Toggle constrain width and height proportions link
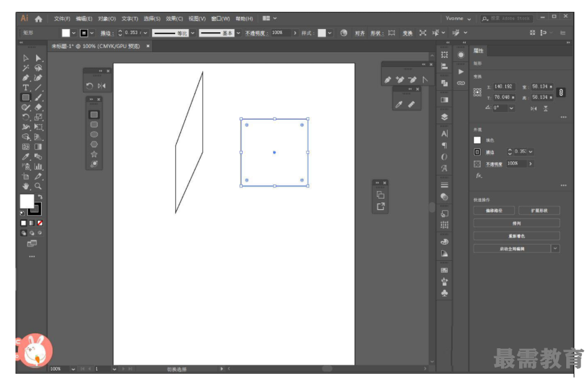588x383 pixels. point(561,92)
